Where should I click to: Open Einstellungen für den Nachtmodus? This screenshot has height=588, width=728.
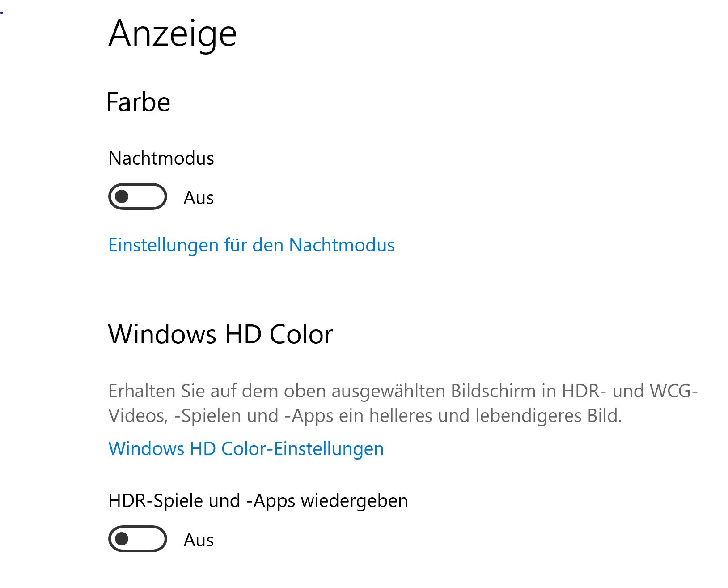(251, 245)
